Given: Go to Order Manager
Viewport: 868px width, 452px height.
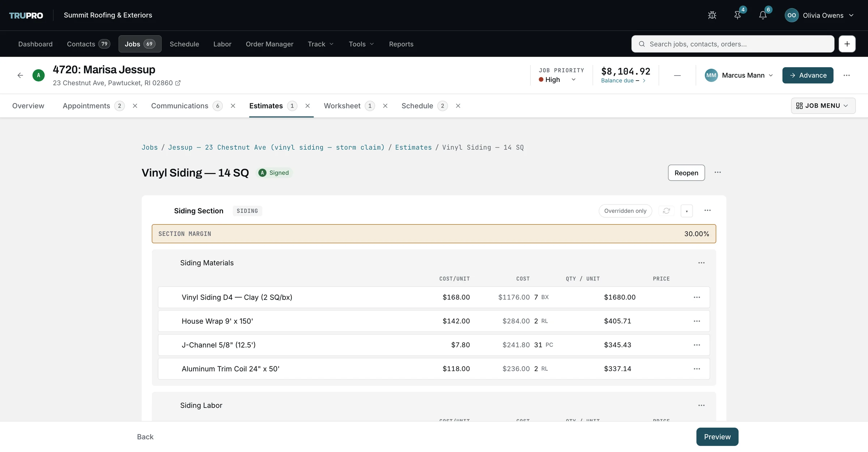Looking at the screenshot, I should (x=269, y=44).
